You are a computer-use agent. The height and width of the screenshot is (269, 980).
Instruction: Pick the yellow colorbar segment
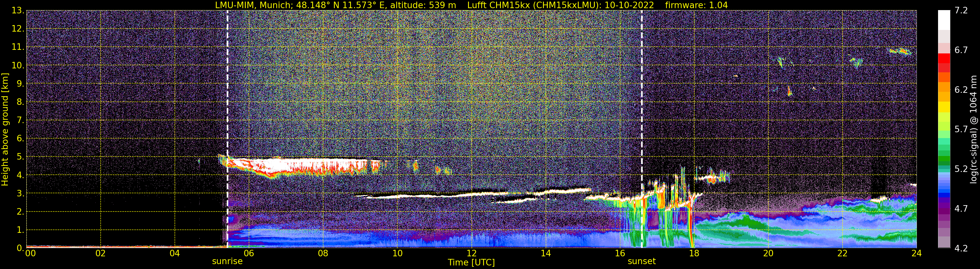pyautogui.click(x=944, y=107)
